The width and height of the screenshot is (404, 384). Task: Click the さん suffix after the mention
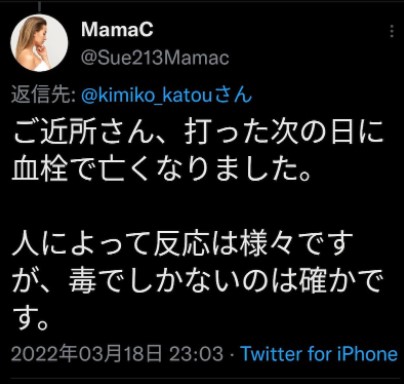pyautogui.click(x=233, y=95)
